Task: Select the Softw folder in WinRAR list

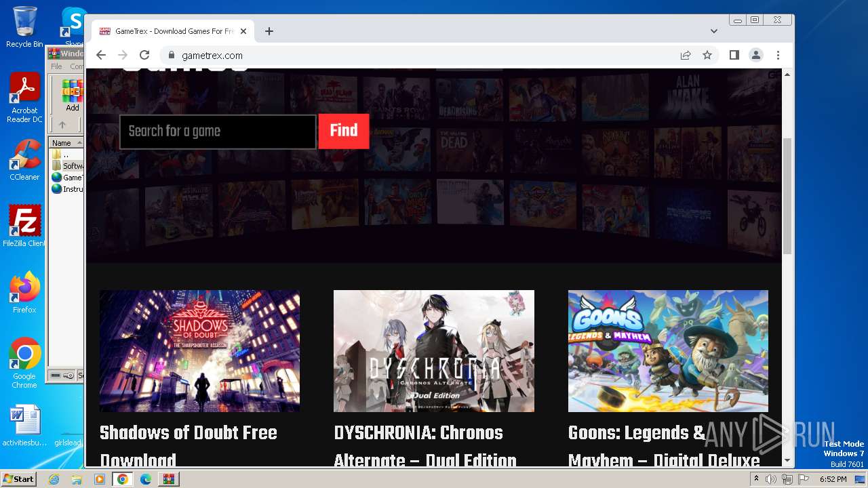Action: 67,166
